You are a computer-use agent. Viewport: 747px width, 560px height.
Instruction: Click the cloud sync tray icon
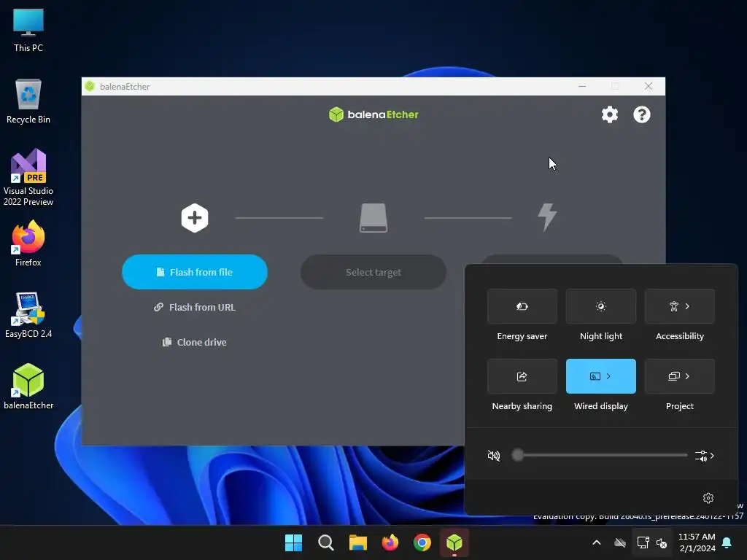tap(620, 542)
